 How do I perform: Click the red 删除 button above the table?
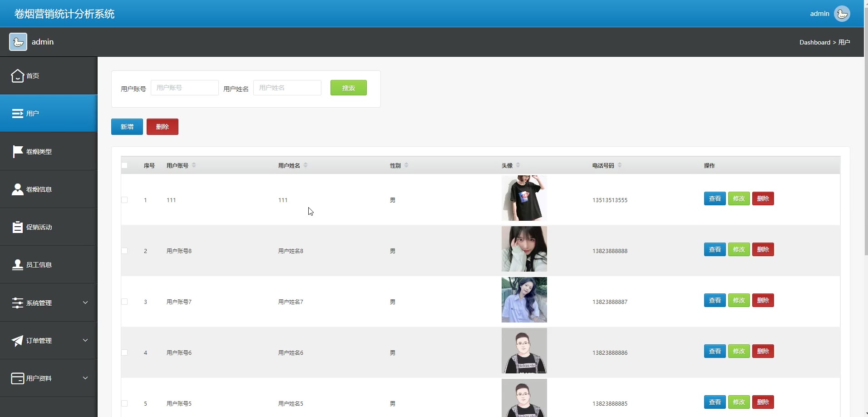(x=163, y=127)
